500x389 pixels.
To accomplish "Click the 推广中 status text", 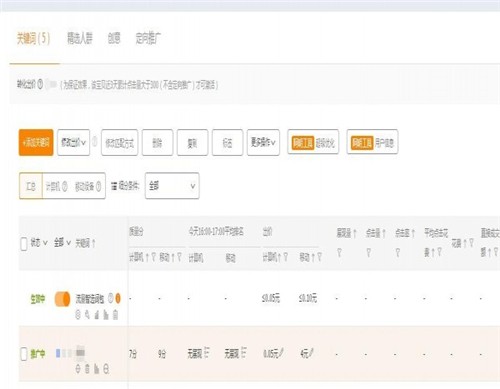I will pos(38,354).
